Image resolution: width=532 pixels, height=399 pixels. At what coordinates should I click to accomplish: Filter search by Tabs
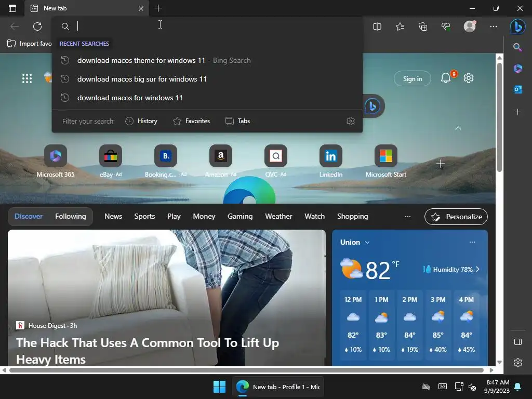tap(237, 121)
